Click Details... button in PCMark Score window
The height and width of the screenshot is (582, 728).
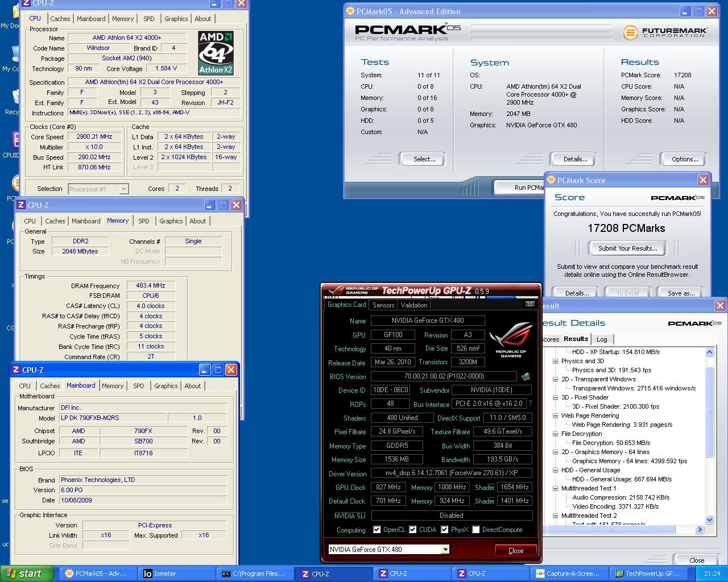tap(577, 293)
